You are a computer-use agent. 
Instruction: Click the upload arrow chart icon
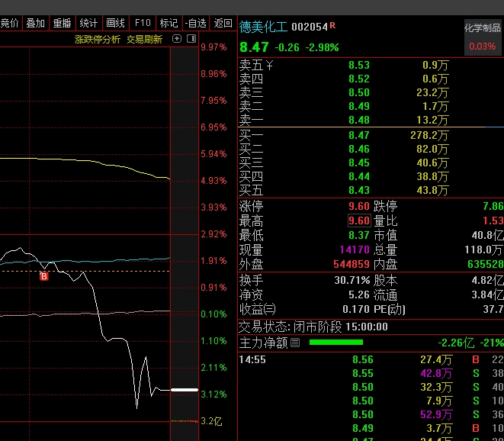(177, 39)
